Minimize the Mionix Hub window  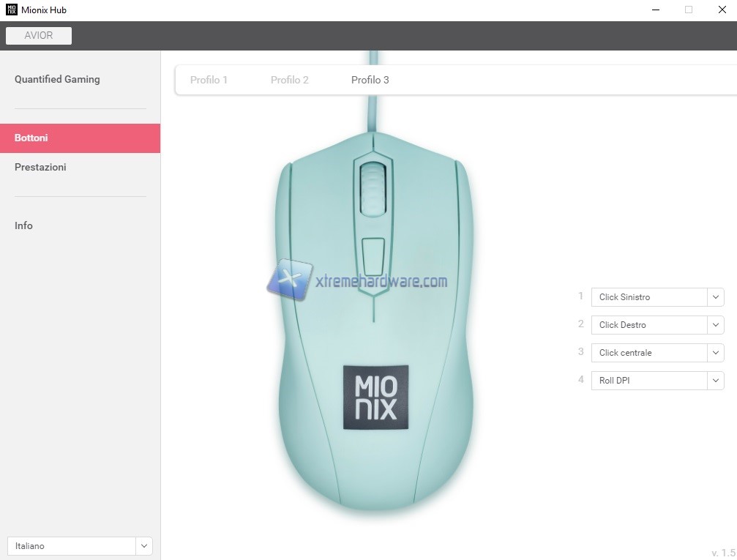click(656, 10)
